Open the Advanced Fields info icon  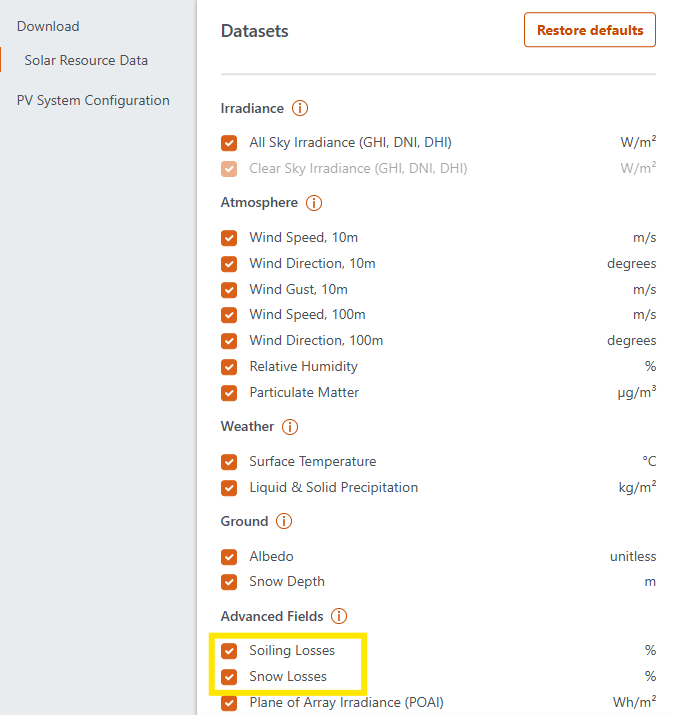pos(339,617)
